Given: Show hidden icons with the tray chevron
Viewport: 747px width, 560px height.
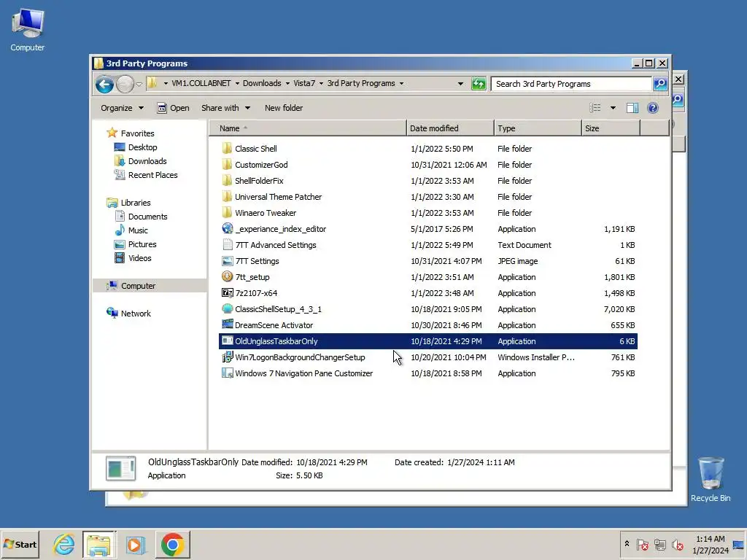Looking at the screenshot, I should pyautogui.click(x=627, y=543).
